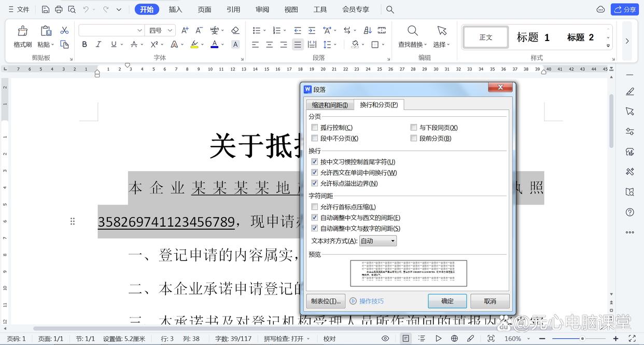Click the Print preview icon
Screen dimensions: 644x345
coord(72,9)
